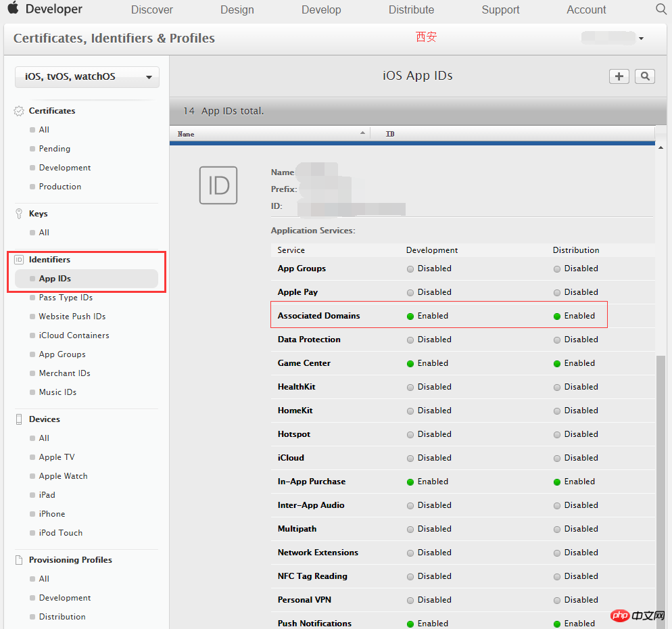Image resolution: width=672 pixels, height=629 pixels.
Task: Click the Identifiers section ID icon
Action: [x=19, y=260]
